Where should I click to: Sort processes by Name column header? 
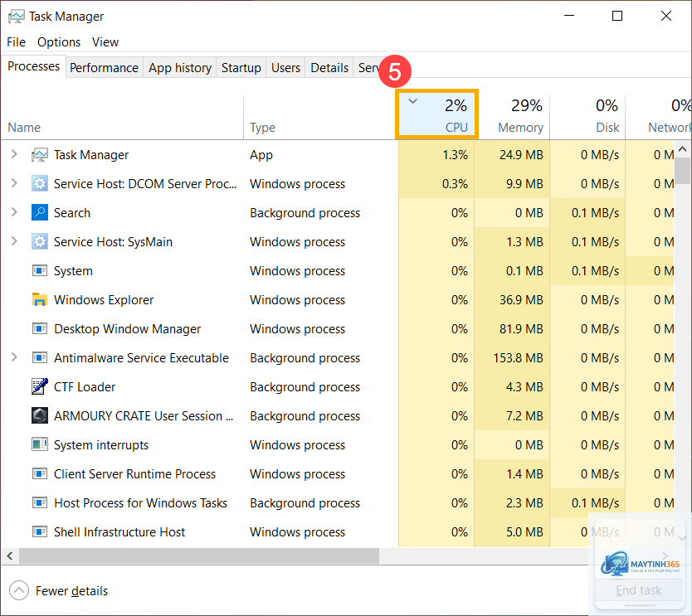(122, 116)
